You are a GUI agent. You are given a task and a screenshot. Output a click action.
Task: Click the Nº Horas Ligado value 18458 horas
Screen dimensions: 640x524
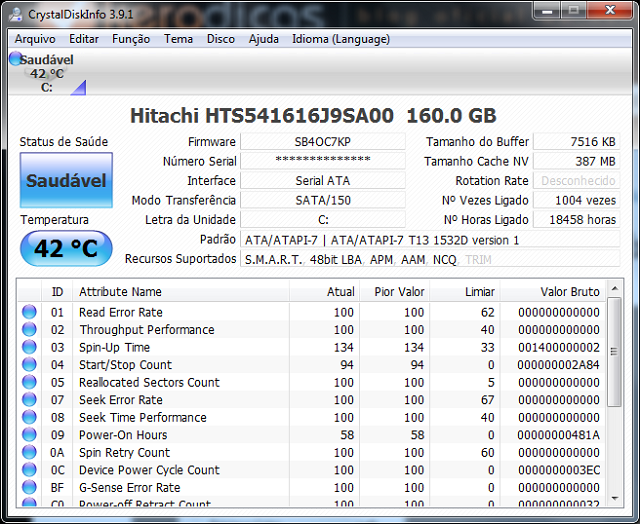[576, 220]
